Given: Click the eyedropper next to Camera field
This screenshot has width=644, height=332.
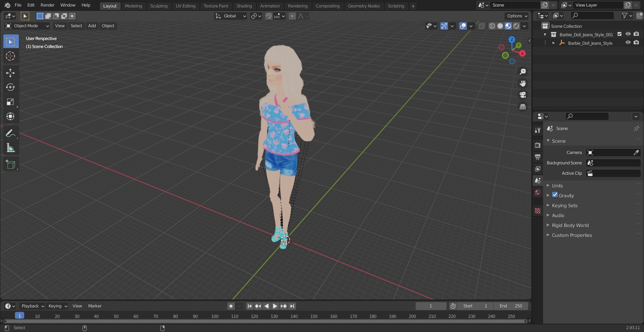Looking at the screenshot, I should click(x=636, y=153).
